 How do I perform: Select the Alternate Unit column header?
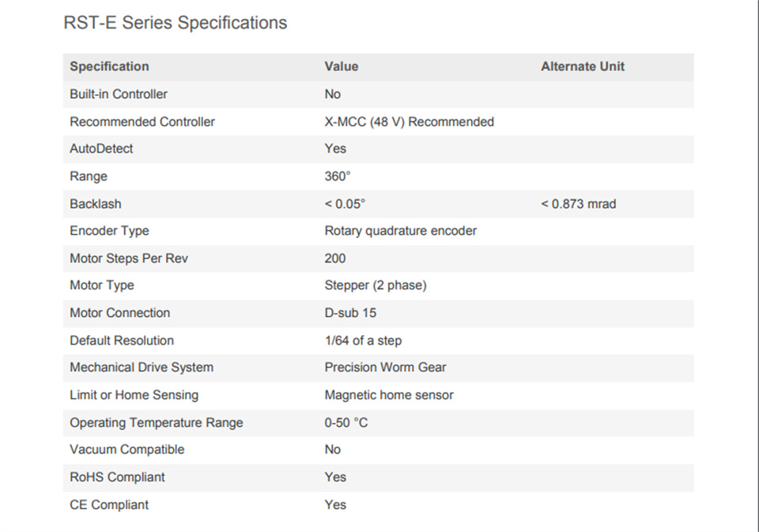click(x=583, y=66)
